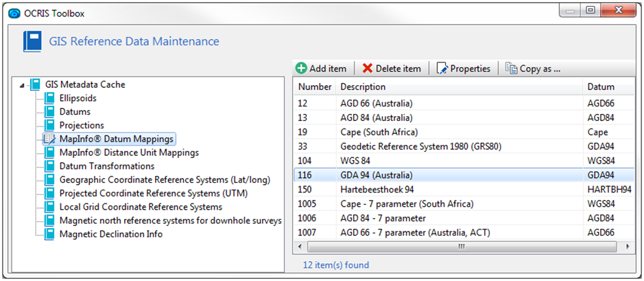This screenshot has height=281, width=644.
Task: Open the Projections tree node
Action: tap(82, 126)
